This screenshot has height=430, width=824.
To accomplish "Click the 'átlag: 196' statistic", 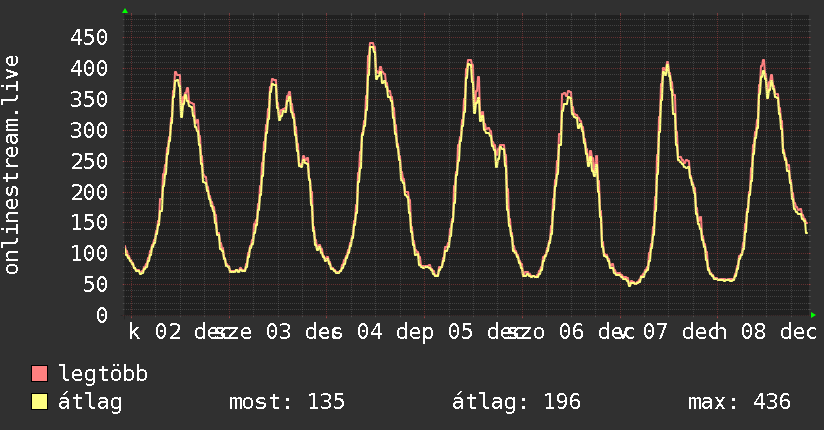I will click(x=516, y=402).
